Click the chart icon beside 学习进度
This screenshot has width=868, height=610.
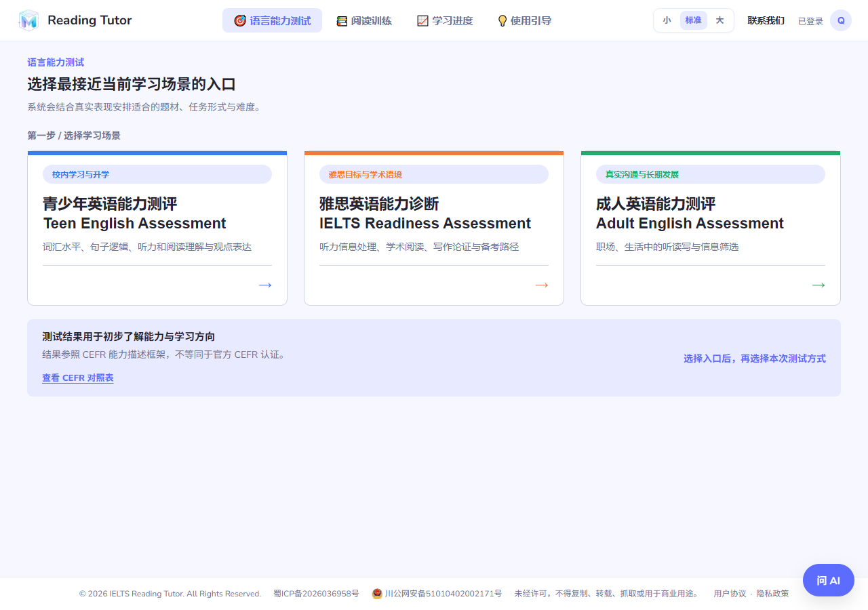422,21
